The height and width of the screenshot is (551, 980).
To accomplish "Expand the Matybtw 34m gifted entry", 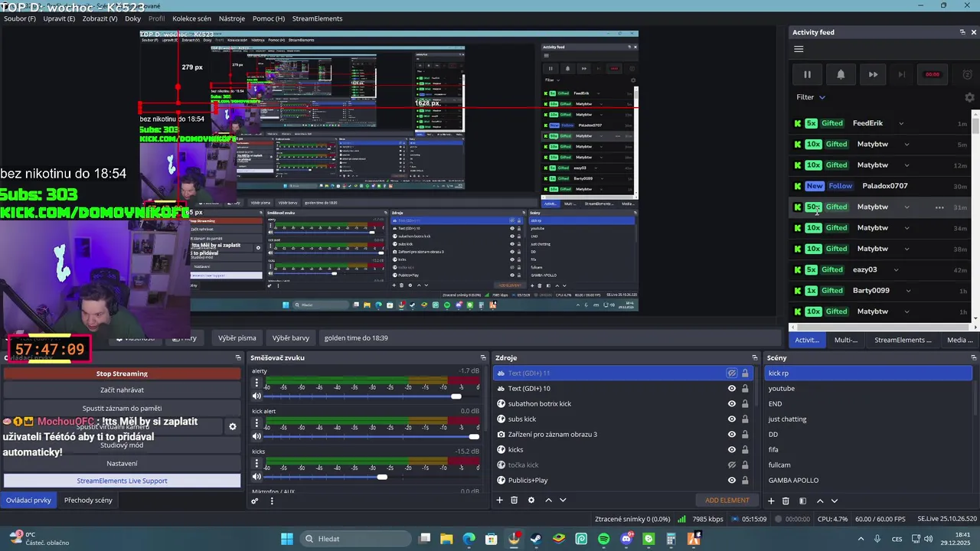I will coord(906,228).
